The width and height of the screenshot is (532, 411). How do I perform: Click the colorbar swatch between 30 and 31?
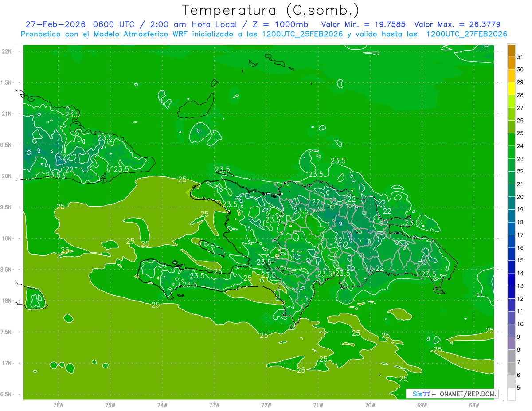pyautogui.click(x=511, y=63)
